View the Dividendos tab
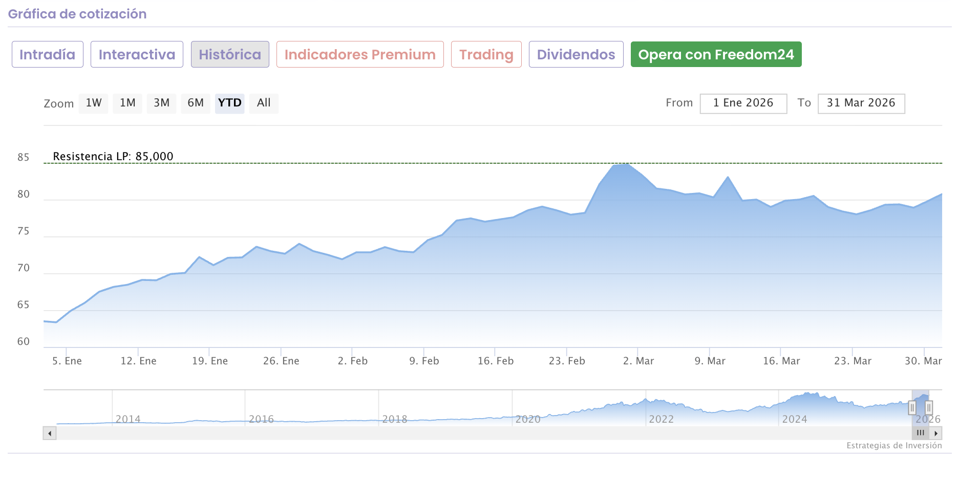The image size is (980, 479). [576, 54]
